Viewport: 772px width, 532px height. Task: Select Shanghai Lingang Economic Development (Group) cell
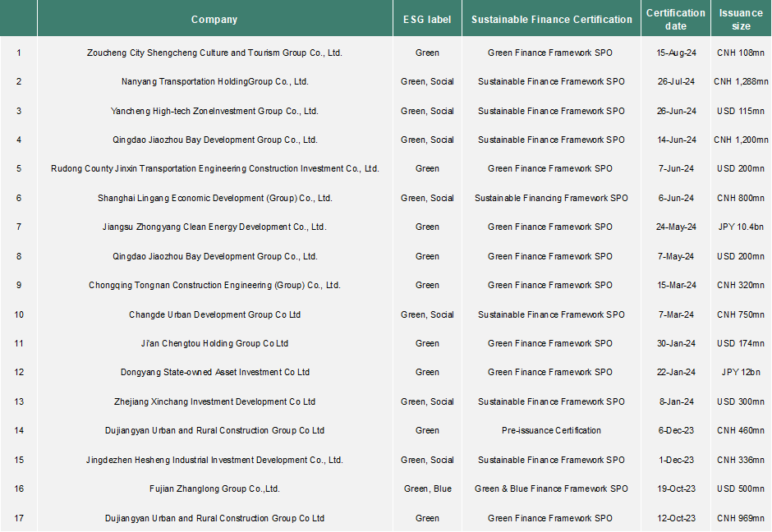[x=214, y=199]
